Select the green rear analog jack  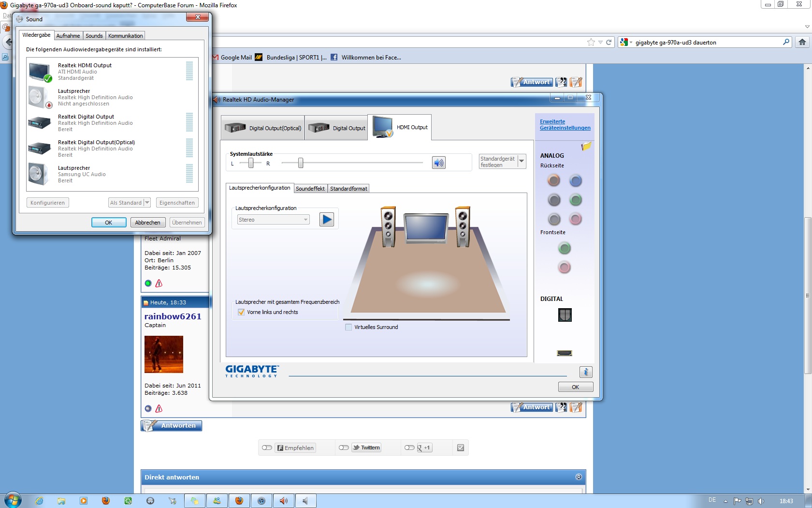(575, 200)
